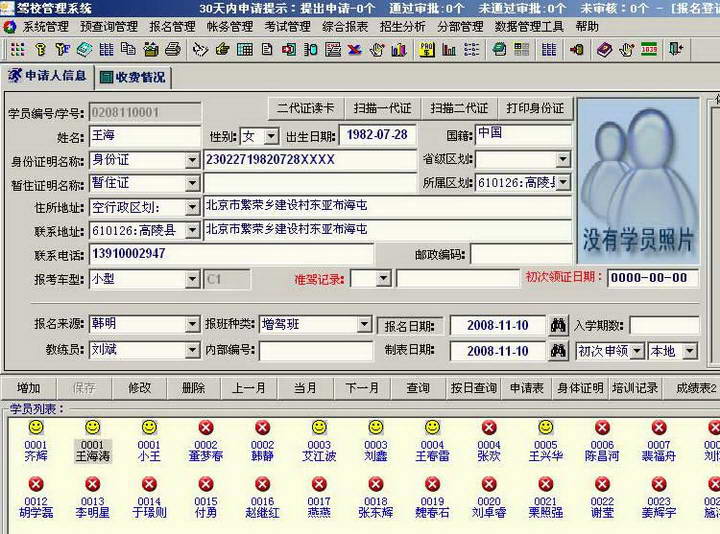Click binoculars icon beside 报名日期 date
The width and height of the screenshot is (720, 534).
[x=558, y=326]
